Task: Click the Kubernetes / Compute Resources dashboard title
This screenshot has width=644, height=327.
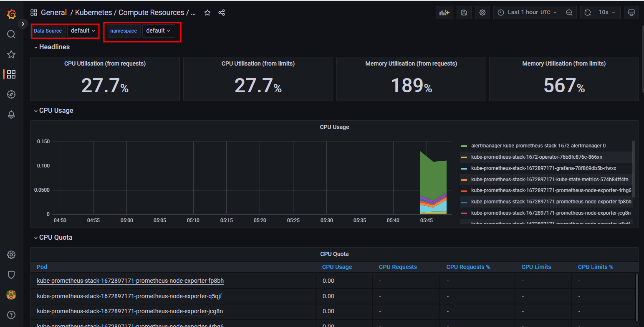Action: 136,13
